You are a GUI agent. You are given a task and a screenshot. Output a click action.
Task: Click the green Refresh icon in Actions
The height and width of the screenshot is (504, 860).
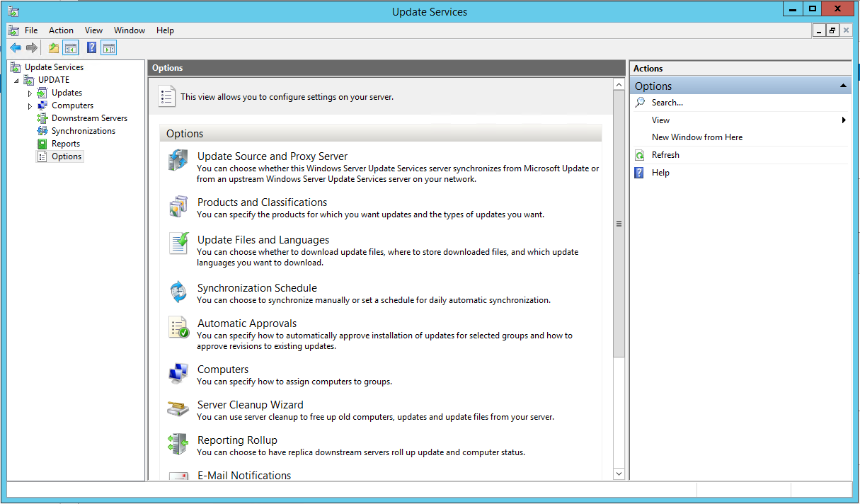click(640, 155)
